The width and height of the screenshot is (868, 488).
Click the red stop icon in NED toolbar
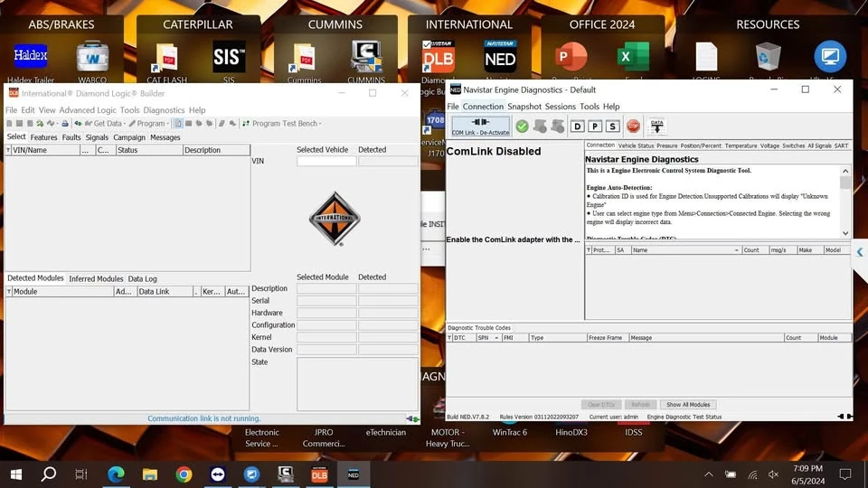click(633, 127)
